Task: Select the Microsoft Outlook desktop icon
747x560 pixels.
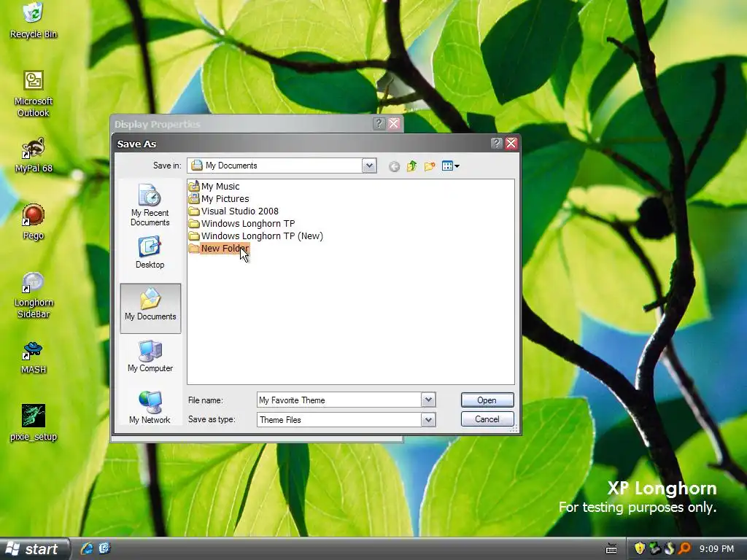Action: 33,93
